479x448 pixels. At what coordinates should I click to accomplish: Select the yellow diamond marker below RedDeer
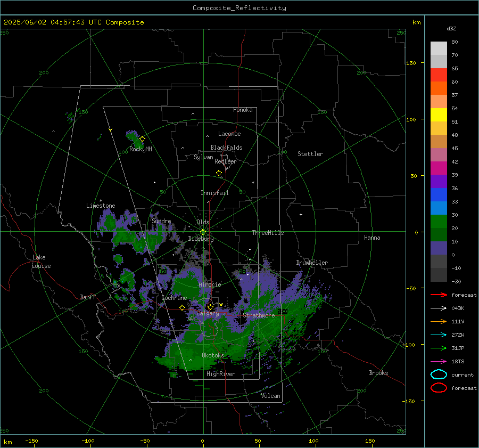(x=219, y=173)
